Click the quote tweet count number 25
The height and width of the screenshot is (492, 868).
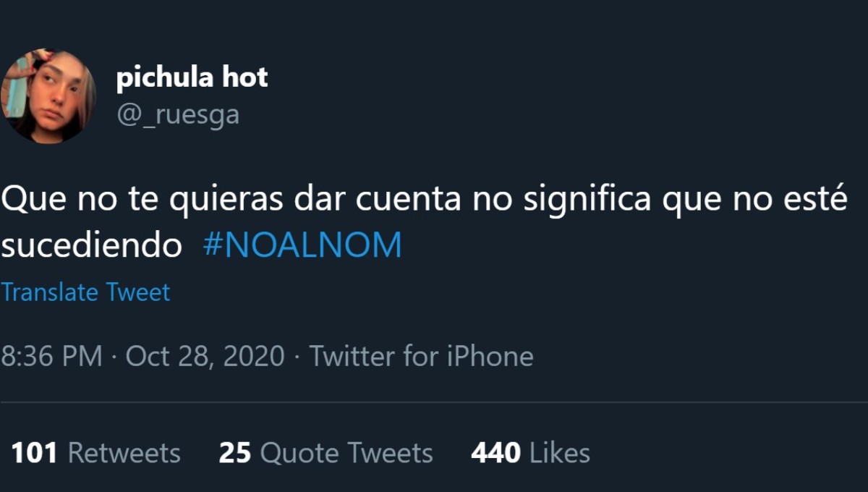(x=234, y=453)
